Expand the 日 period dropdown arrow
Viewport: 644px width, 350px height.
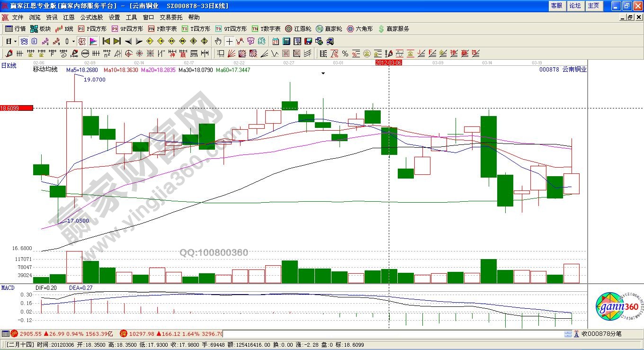click(15, 41)
